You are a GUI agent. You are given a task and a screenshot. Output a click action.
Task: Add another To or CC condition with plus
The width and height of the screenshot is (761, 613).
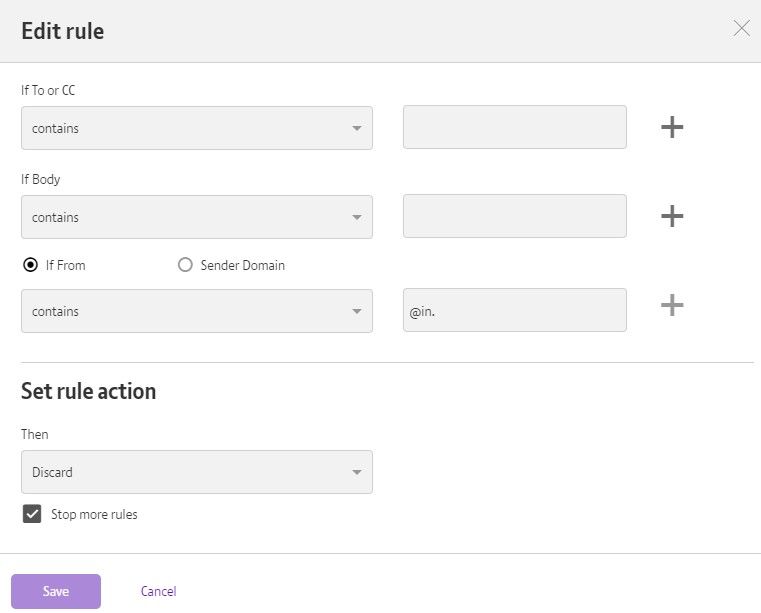coord(672,127)
